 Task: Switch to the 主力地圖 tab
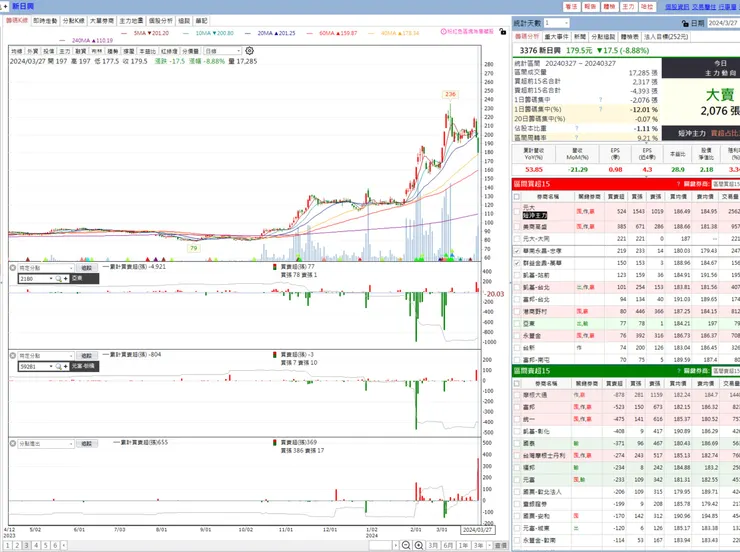[131, 21]
